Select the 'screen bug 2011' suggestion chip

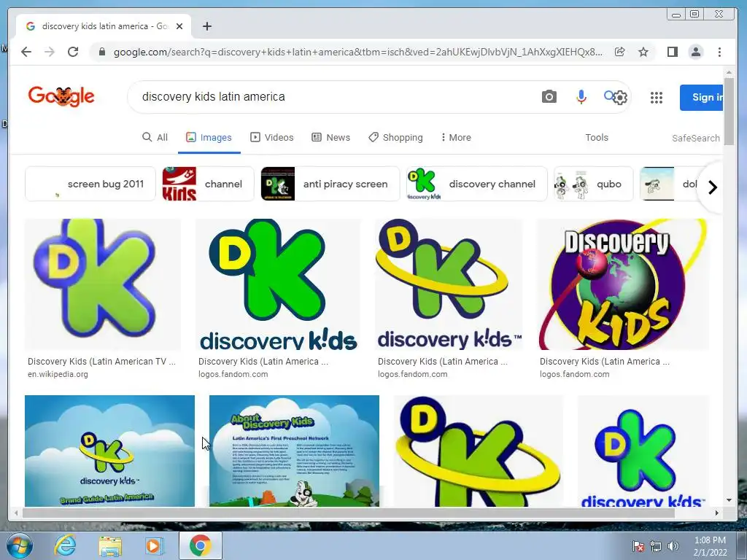(90, 184)
